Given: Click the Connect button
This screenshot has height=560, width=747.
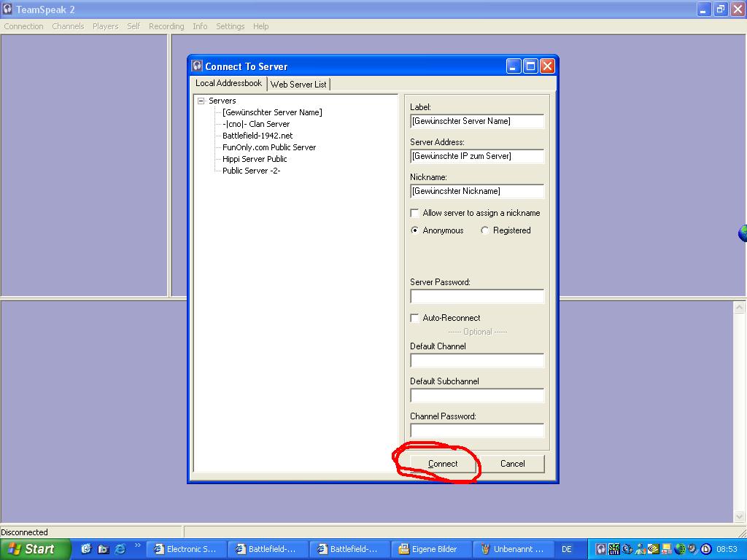Looking at the screenshot, I should point(443,464).
